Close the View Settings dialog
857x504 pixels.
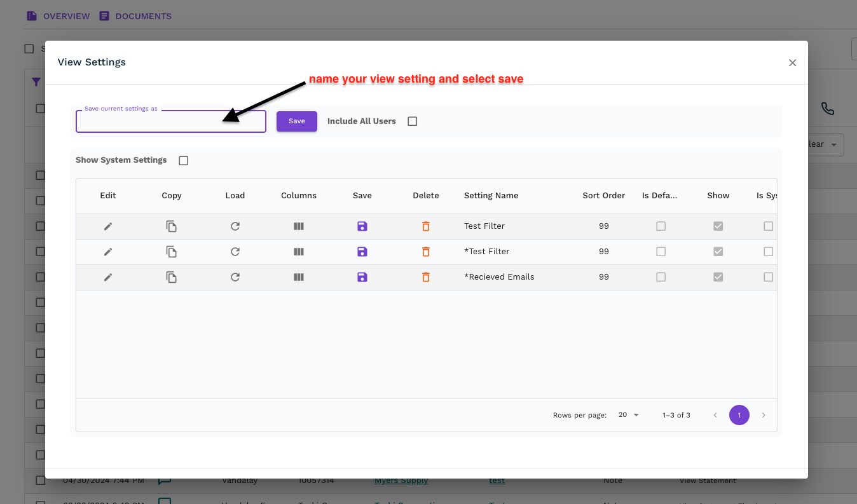(792, 62)
